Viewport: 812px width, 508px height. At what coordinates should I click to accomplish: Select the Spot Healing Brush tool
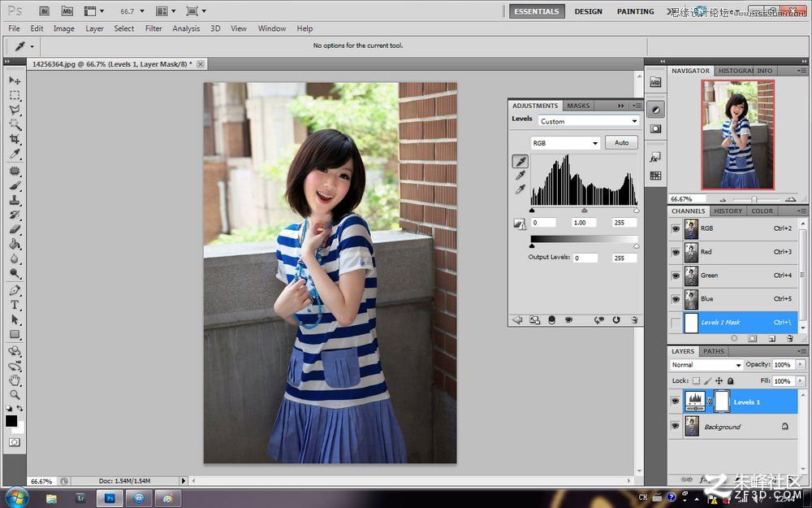click(15, 171)
